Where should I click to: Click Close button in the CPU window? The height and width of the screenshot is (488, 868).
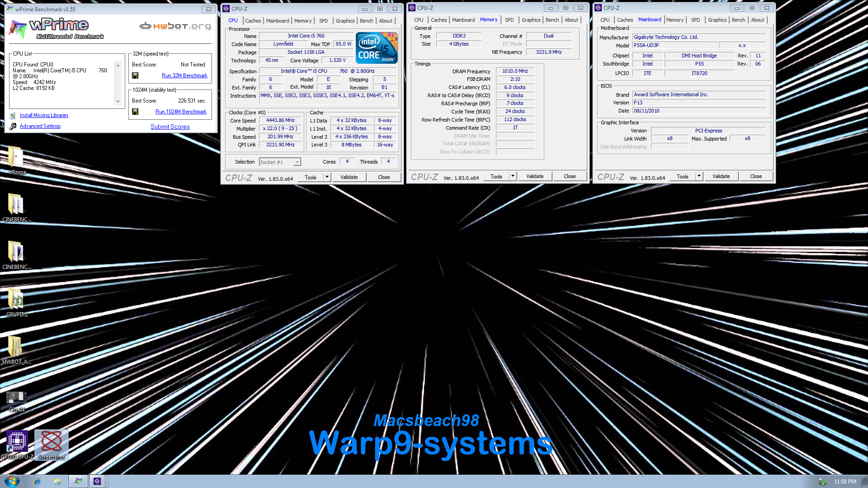(x=384, y=177)
